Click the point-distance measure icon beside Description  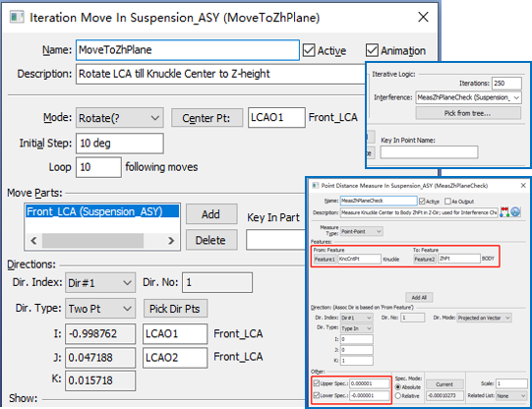tap(504, 212)
